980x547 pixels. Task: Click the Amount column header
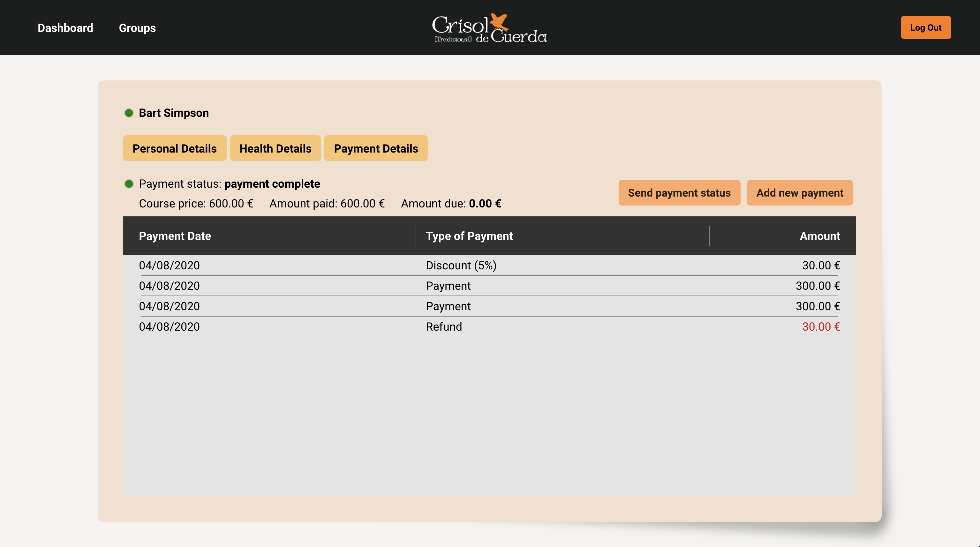[819, 236]
